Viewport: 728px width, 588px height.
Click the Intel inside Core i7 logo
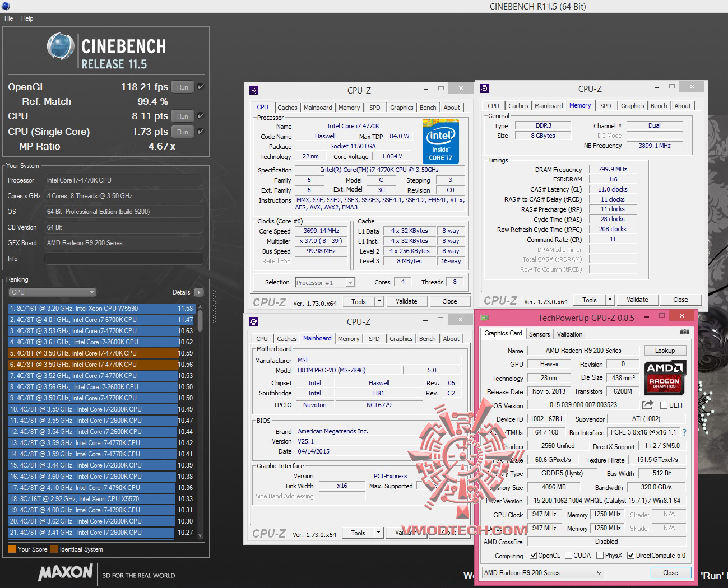[x=440, y=142]
